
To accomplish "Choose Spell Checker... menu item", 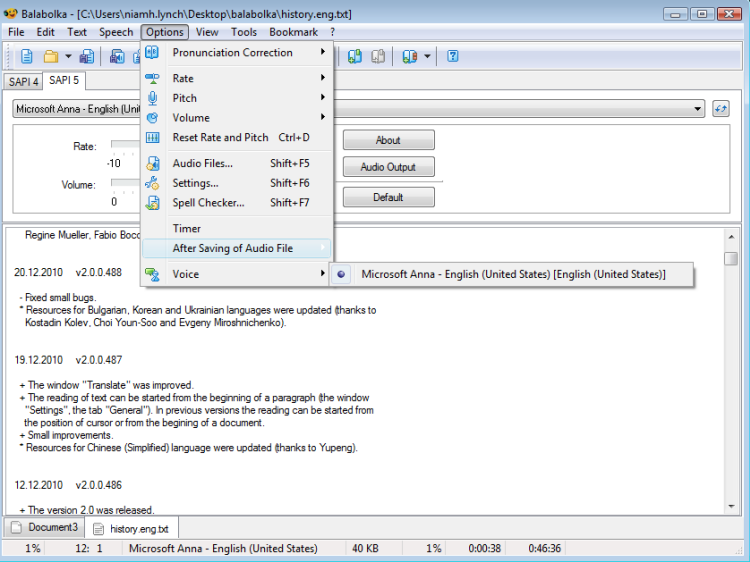I will point(237,203).
